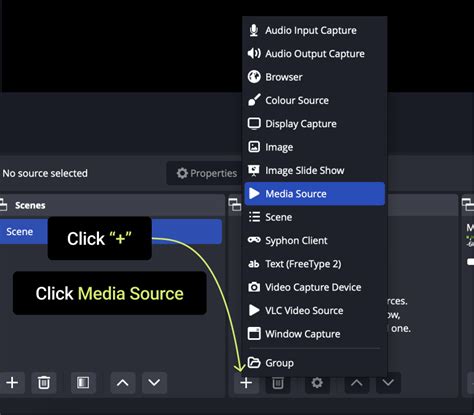Click the Scenes panel dock icon
The width and height of the screenshot is (474, 415).
[3, 205]
